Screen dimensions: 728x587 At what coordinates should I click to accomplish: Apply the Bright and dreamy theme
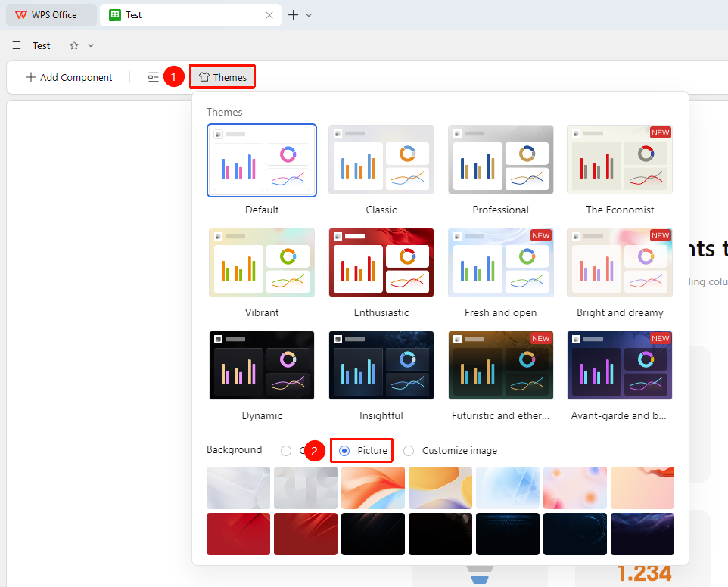point(620,262)
